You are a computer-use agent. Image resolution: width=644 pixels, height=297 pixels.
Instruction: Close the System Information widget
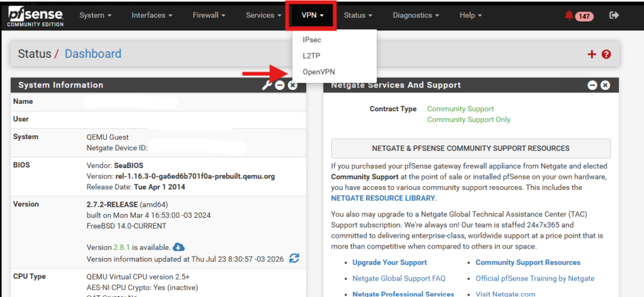[292, 86]
